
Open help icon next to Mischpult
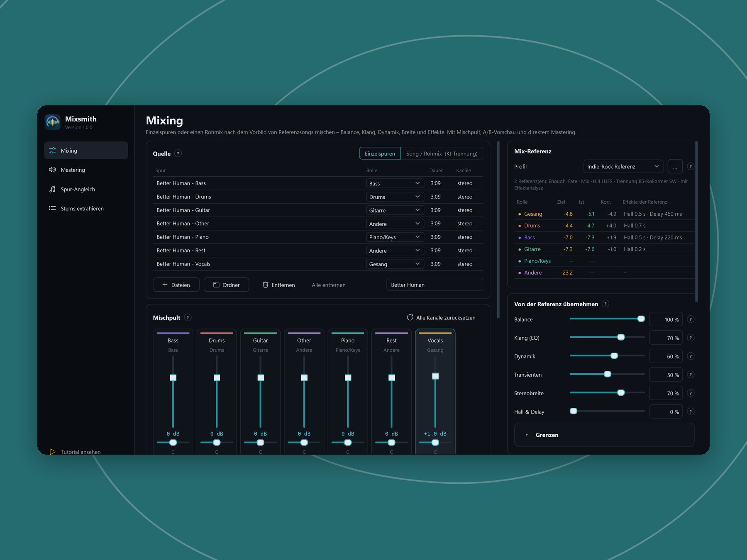(x=188, y=318)
